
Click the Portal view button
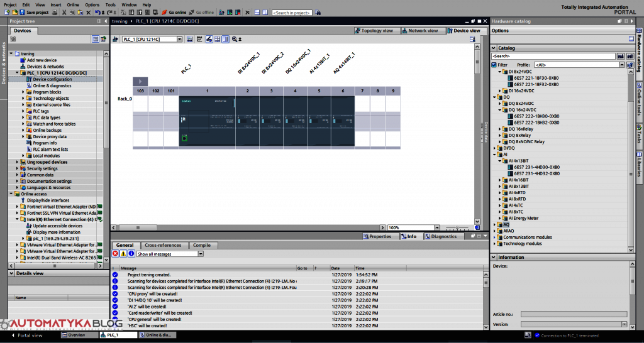28,335
